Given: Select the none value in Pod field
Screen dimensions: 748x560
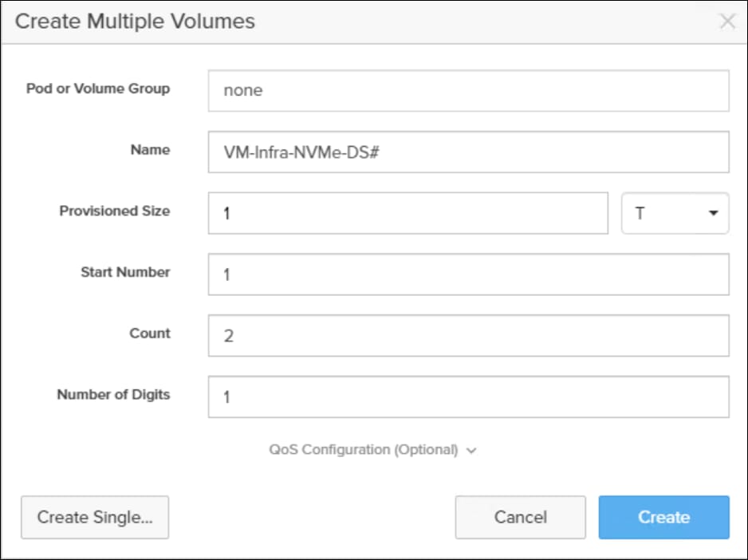Looking at the screenshot, I should [x=241, y=90].
